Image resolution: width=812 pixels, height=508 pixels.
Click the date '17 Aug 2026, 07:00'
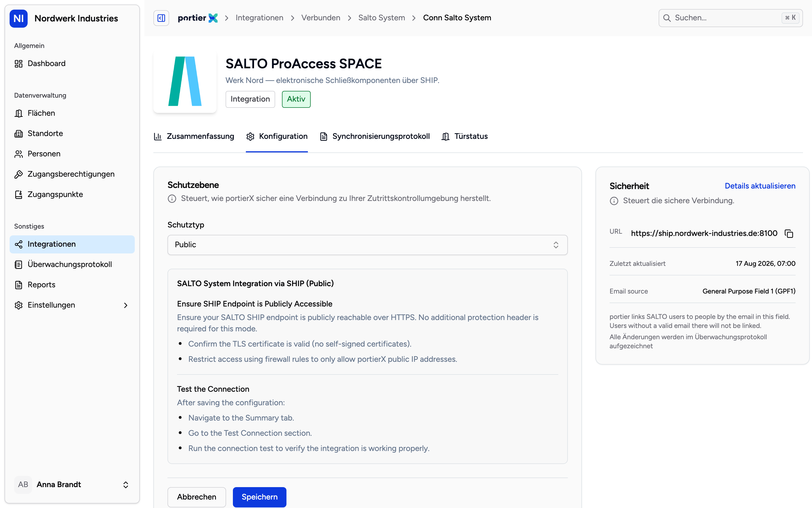tap(765, 264)
